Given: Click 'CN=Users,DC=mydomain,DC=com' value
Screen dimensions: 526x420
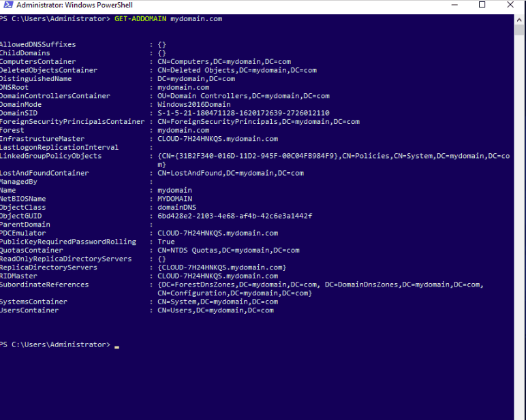Looking at the screenshot, I should point(216,310).
